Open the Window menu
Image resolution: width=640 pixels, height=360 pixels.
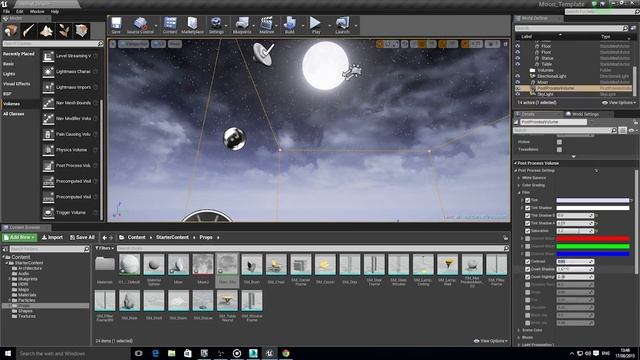click(37, 11)
